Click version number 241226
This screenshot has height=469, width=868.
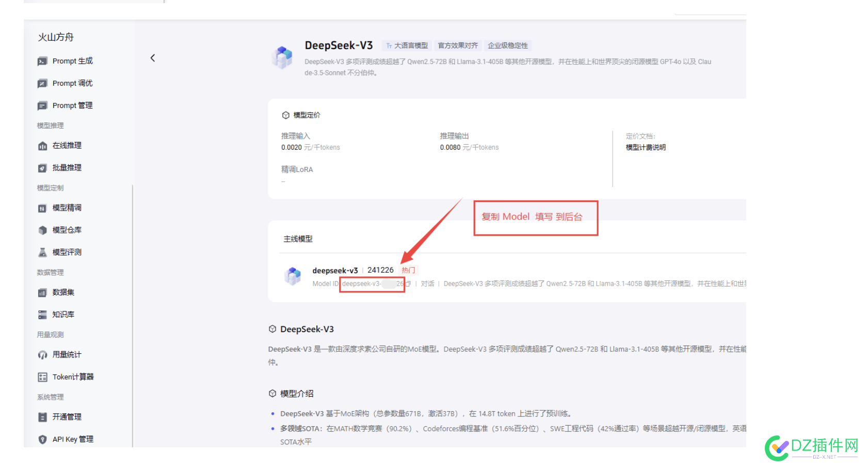[x=380, y=270]
